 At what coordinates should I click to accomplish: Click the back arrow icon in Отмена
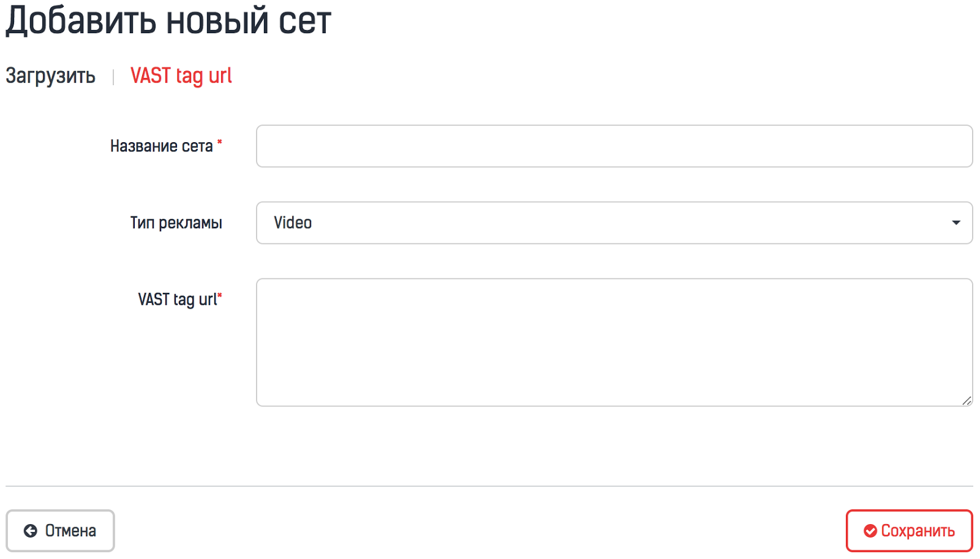(30, 531)
